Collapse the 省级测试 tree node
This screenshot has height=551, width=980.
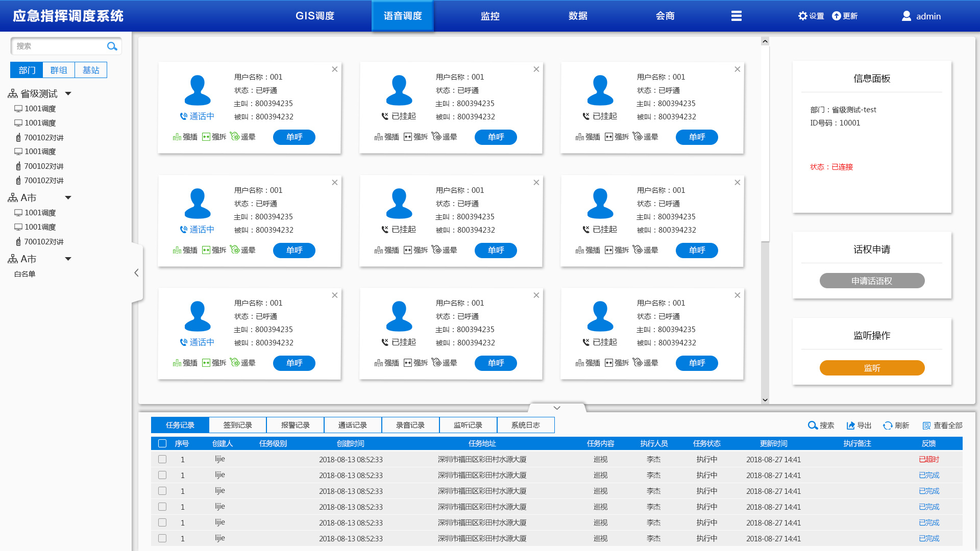point(67,93)
